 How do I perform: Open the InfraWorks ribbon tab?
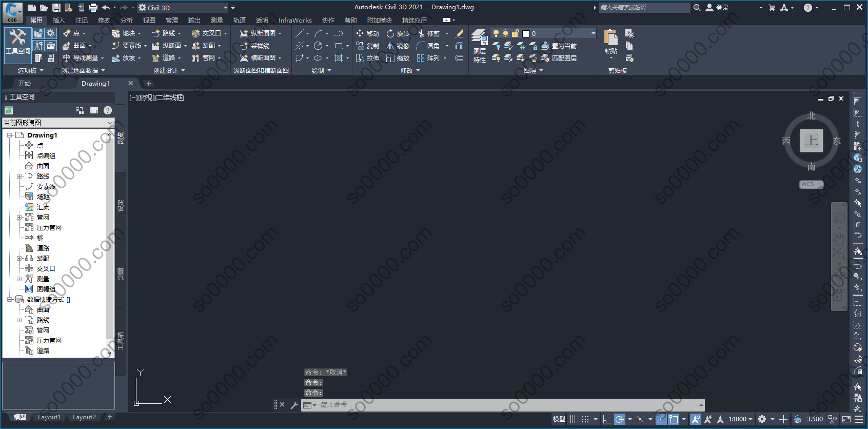[x=295, y=20]
